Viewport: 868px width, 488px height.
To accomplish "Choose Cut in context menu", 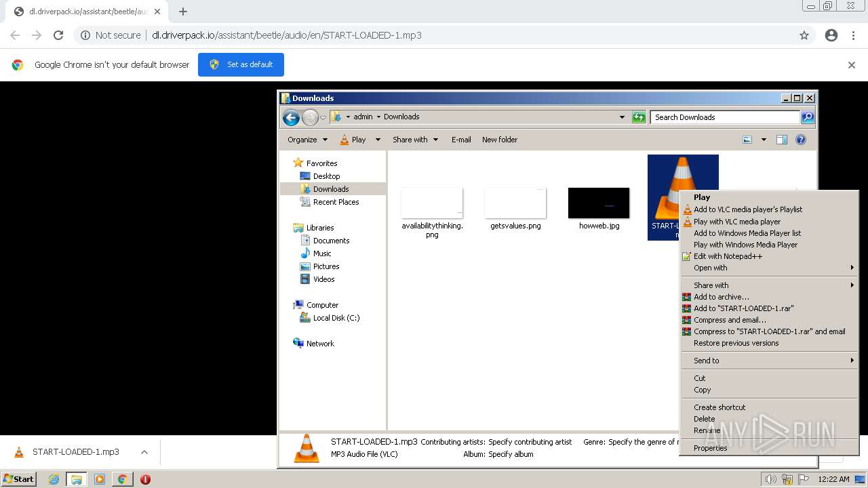I will click(x=700, y=378).
